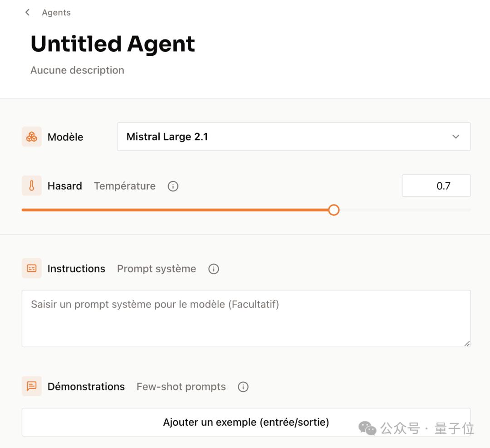Click the Ajouter un exemple button

[246, 422]
